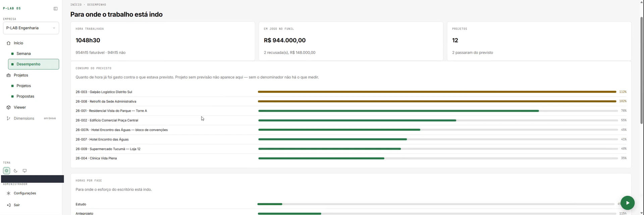
Task: Collapse the sidebar with the panel icon
Action: pyautogui.click(x=56, y=8)
